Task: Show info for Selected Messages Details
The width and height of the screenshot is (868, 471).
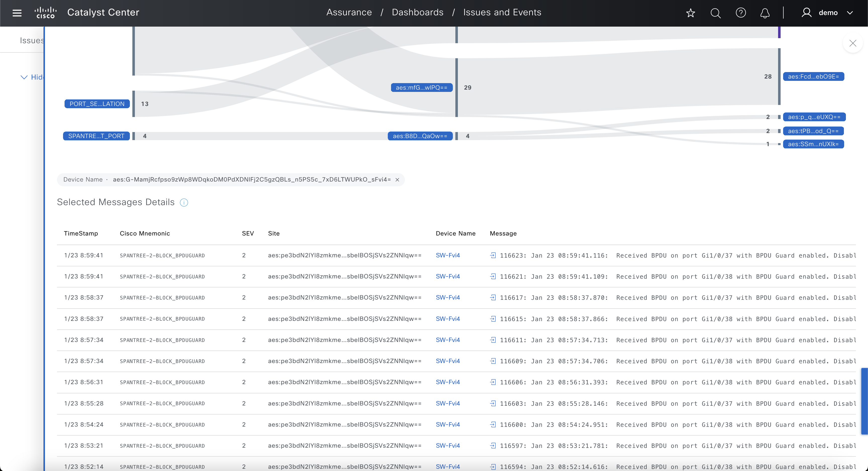Action: [x=184, y=202]
